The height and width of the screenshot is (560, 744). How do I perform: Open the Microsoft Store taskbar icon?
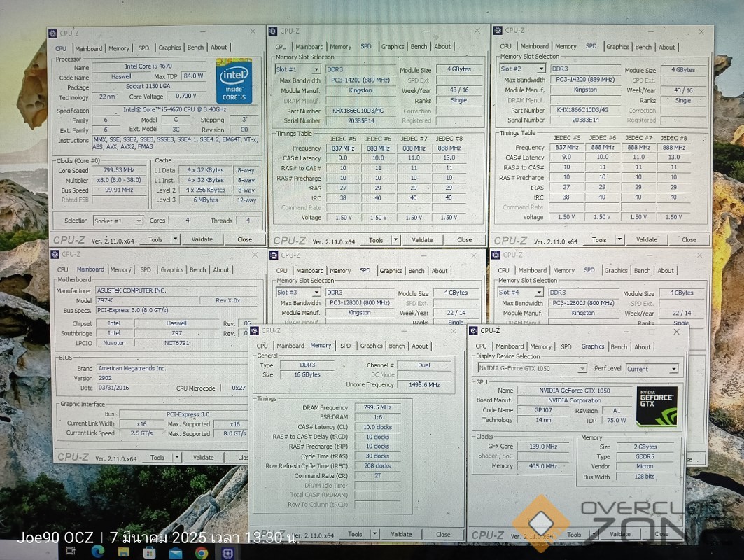point(149,553)
